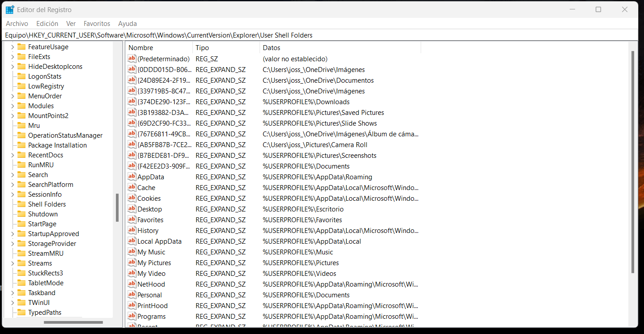Click the folder icon next to Modules
Viewport: 644px width, 334px height.
coord(21,106)
